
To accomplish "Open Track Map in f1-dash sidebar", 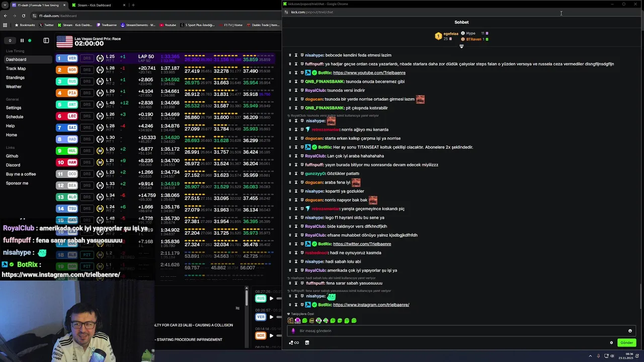I will [x=16, y=68].
